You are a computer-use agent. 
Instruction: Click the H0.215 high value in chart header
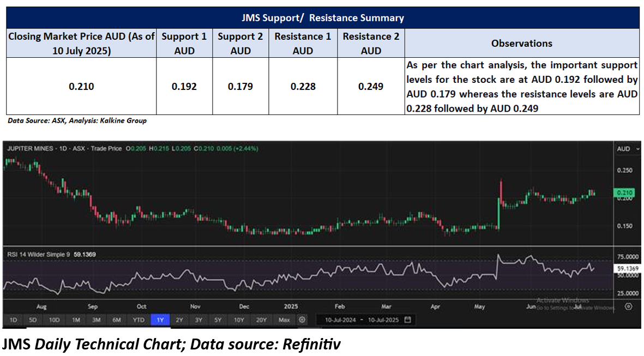pyautogui.click(x=159, y=149)
